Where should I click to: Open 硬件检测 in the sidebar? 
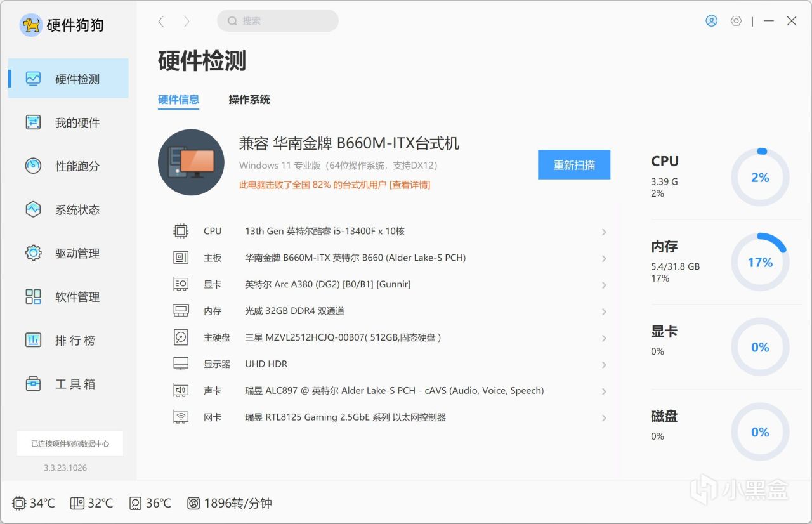click(68, 79)
